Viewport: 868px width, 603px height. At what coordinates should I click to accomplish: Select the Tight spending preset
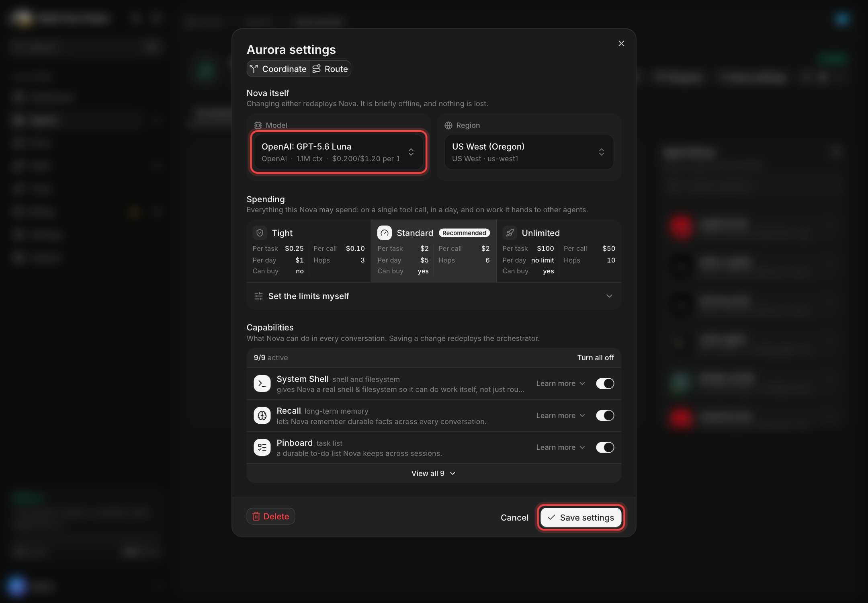click(x=309, y=251)
